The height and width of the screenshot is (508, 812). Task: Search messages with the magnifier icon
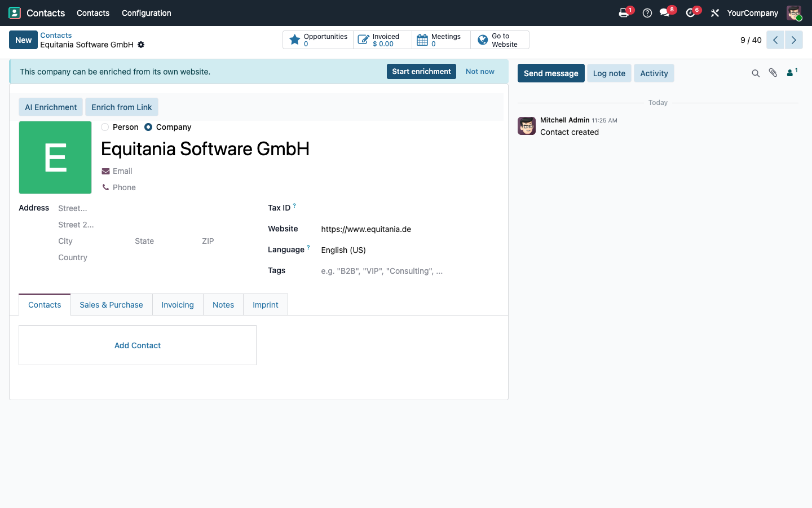tap(756, 73)
